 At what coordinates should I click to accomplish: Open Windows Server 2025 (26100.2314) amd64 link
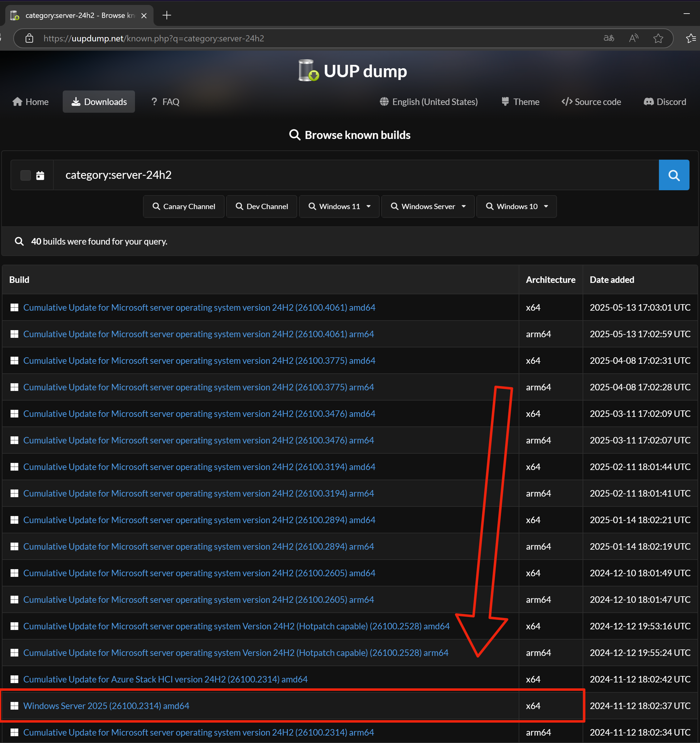[106, 706]
